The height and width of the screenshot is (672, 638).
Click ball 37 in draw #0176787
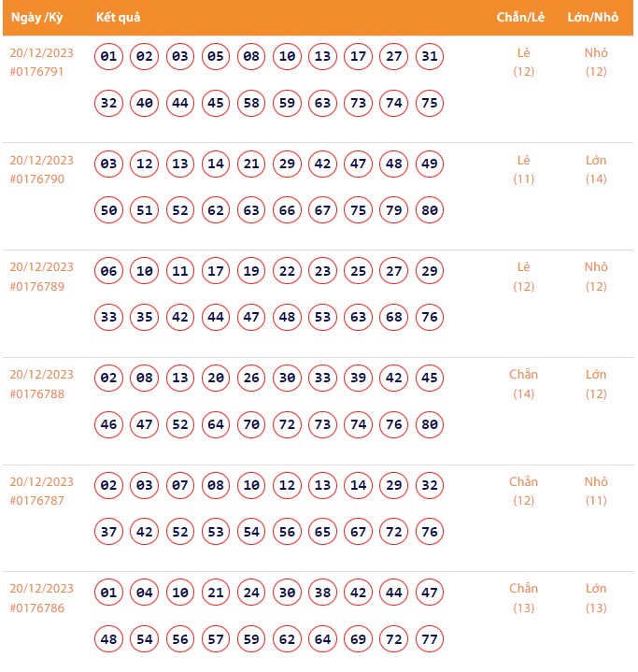[109, 532]
